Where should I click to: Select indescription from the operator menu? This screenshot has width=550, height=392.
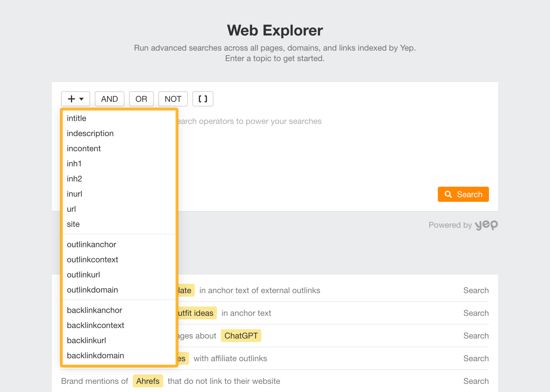(90, 133)
